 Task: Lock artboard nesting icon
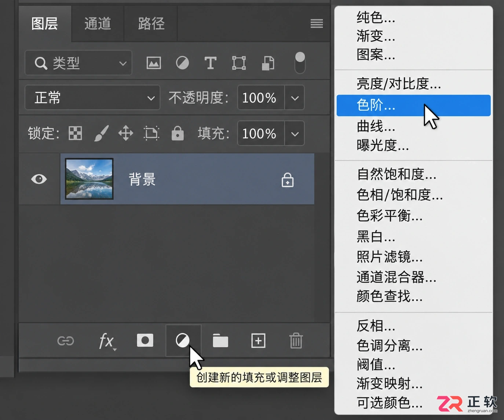coord(151,133)
